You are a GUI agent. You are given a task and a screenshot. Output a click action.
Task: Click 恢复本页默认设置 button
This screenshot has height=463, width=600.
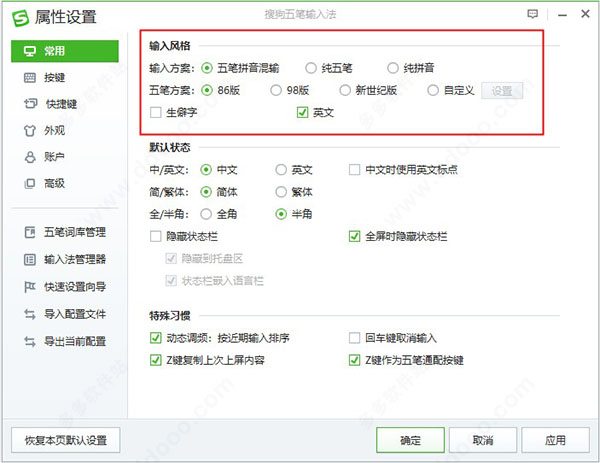tap(66, 440)
